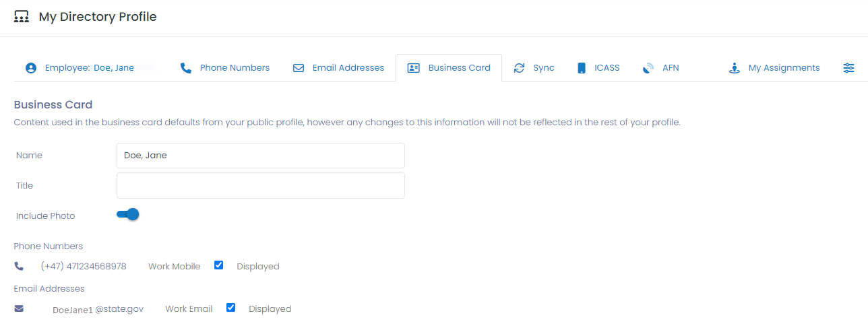The width and height of the screenshot is (868, 328).
Task: Click the My Assignments person-pin icon
Action: [x=735, y=68]
